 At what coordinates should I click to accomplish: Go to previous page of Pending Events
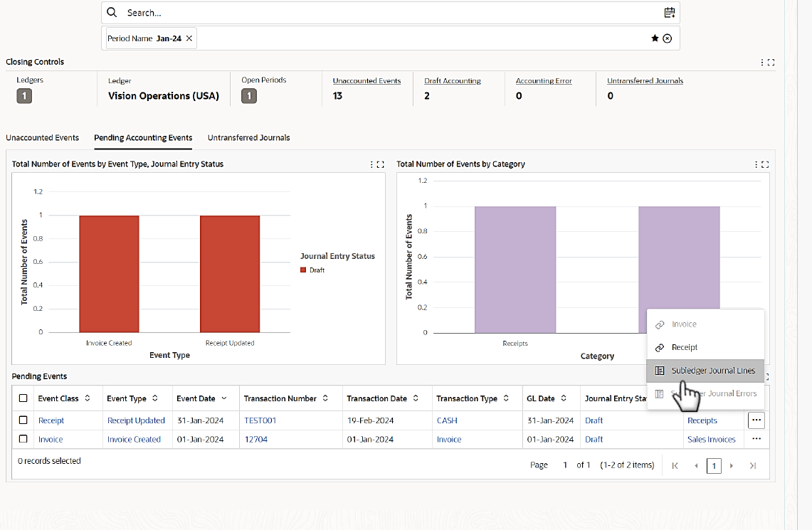coord(696,465)
